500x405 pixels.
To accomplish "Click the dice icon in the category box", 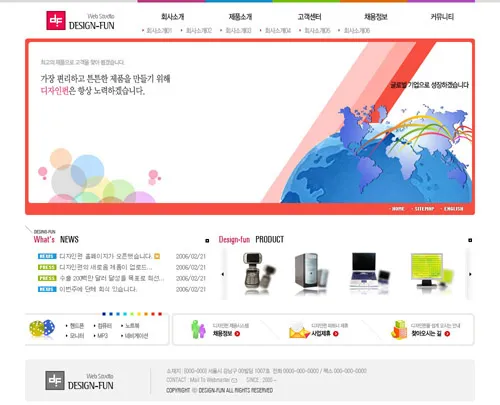I will tap(42, 328).
